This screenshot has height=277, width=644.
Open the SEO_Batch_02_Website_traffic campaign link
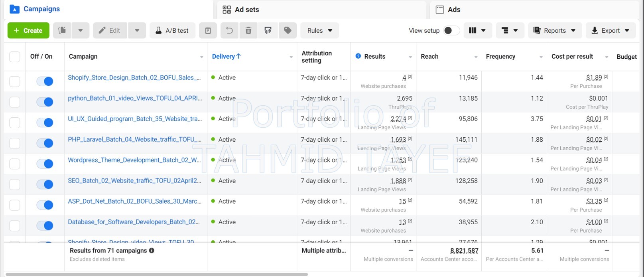click(x=134, y=180)
